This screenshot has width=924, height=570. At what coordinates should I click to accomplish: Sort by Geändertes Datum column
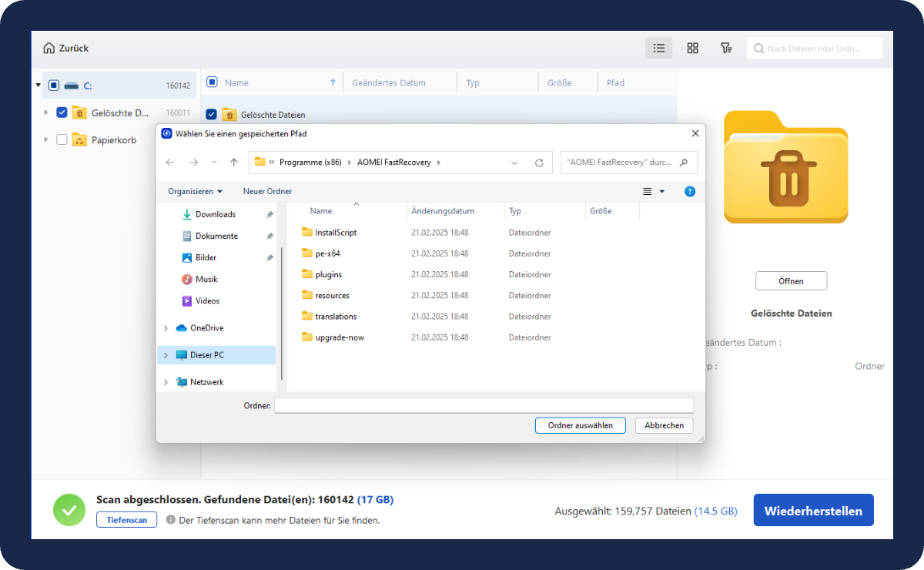[x=389, y=82]
